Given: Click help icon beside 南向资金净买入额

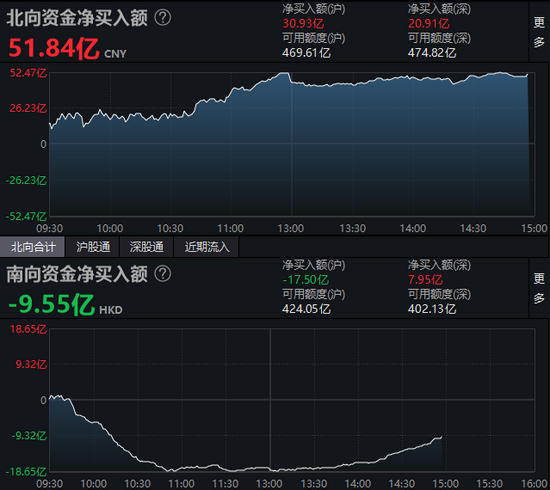Looking at the screenshot, I should tap(163, 274).
